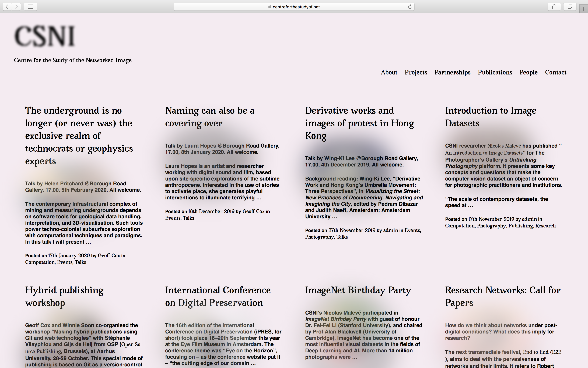Select the Events category under Naming post
Screen dimensions: 588x368
173,218
